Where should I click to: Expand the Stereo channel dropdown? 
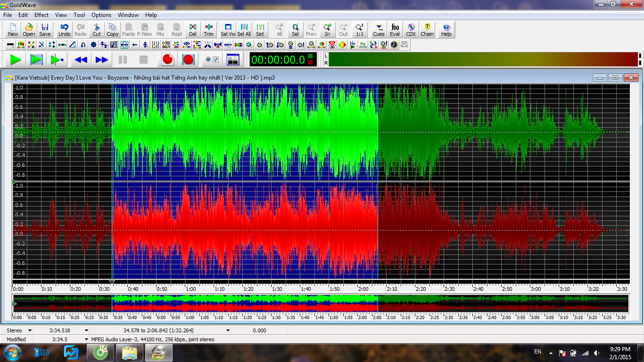(x=30, y=330)
